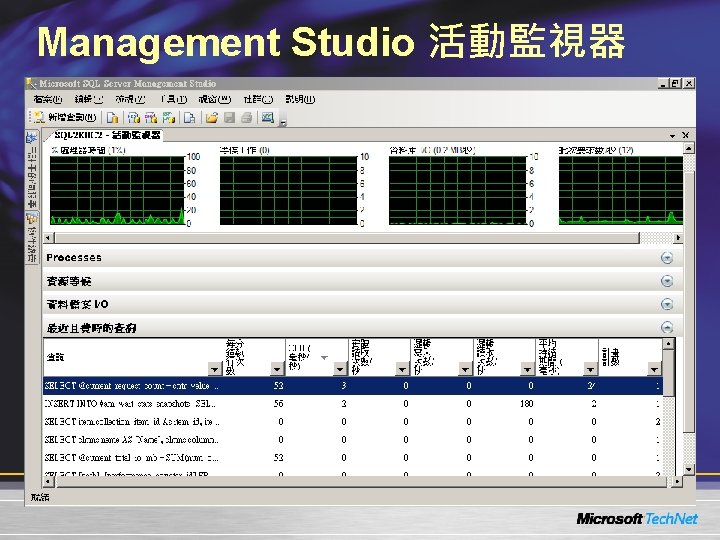Open the query column filter dropdown
720x540 pixels.
point(214,369)
